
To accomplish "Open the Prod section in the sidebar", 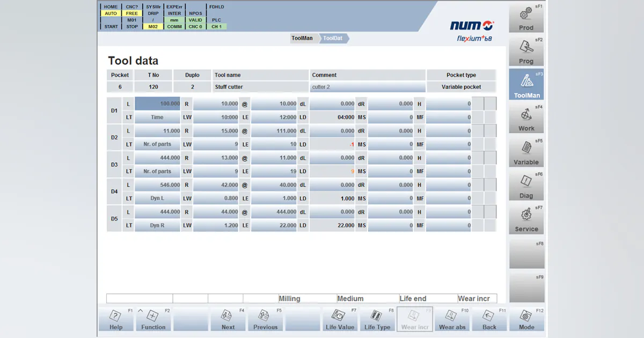I will click(x=526, y=18).
